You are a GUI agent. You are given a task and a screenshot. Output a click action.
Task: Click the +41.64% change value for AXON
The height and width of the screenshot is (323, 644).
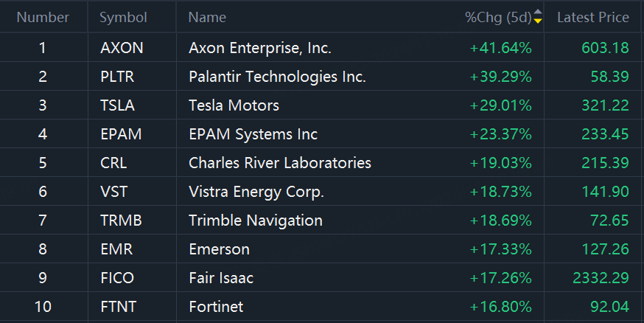pyautogui.click(x=500, y=48)
